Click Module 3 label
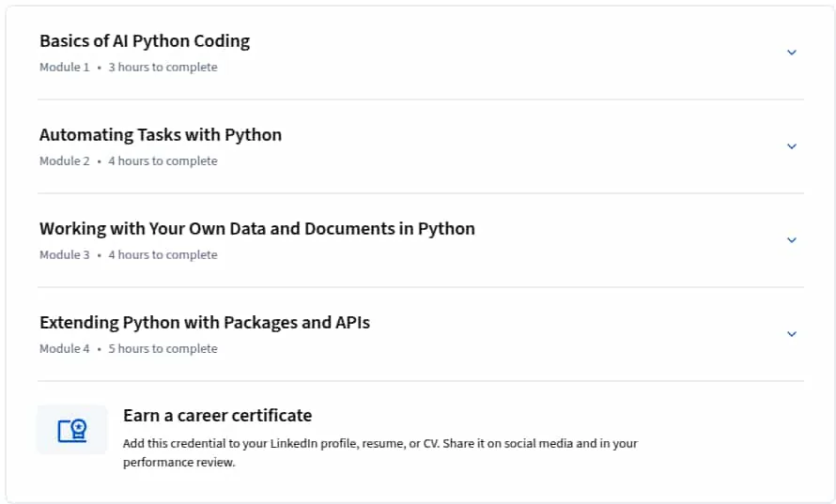836x504 pixels. click(65, 254)
